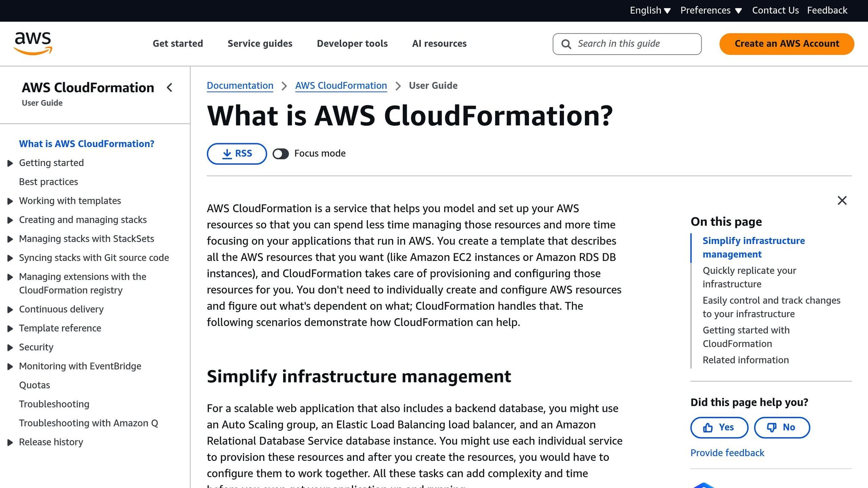Expand Managing stacks with StackSets arrow
Viewport: 868px width, 488px height.
coord(10,239)
